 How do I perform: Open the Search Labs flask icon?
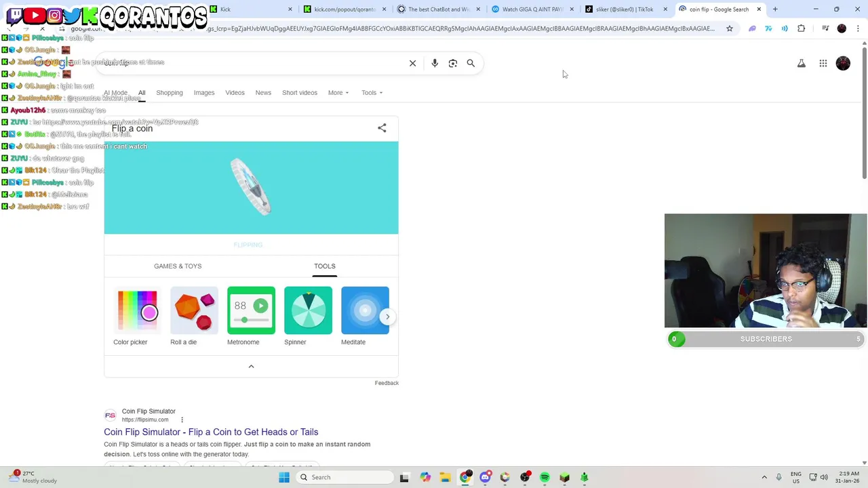click(802, 63)
